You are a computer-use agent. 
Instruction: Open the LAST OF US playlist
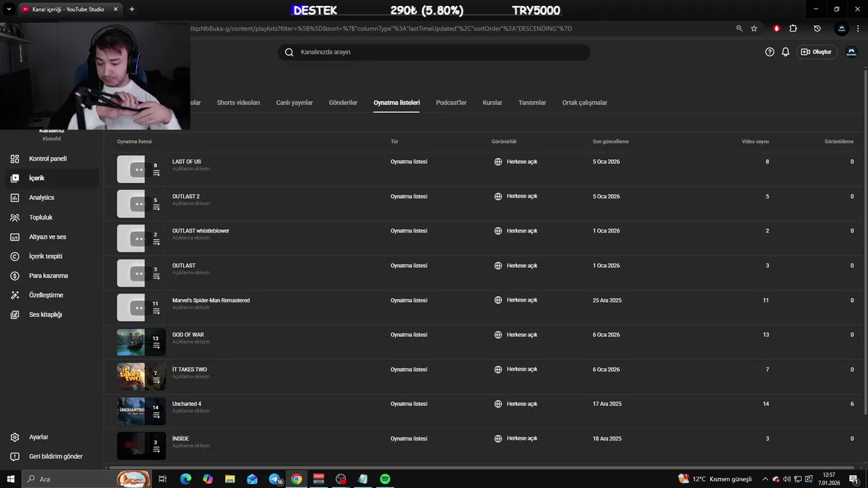pos(186,162)
